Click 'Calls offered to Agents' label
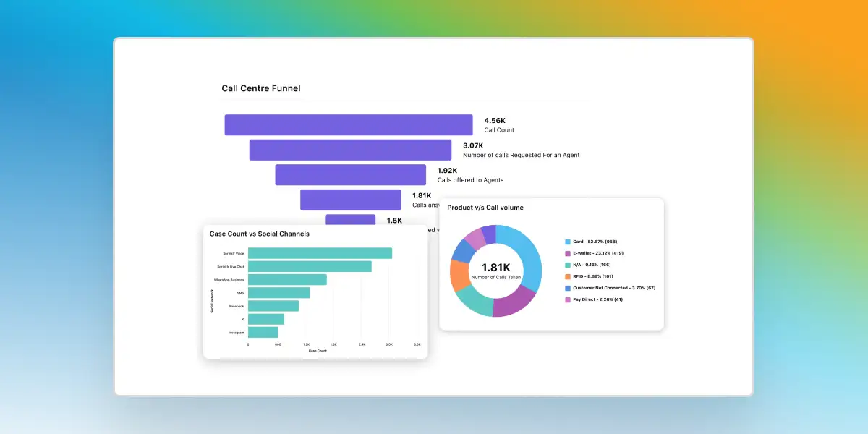This screenshot has width=868, height=434. coord(470,180)
